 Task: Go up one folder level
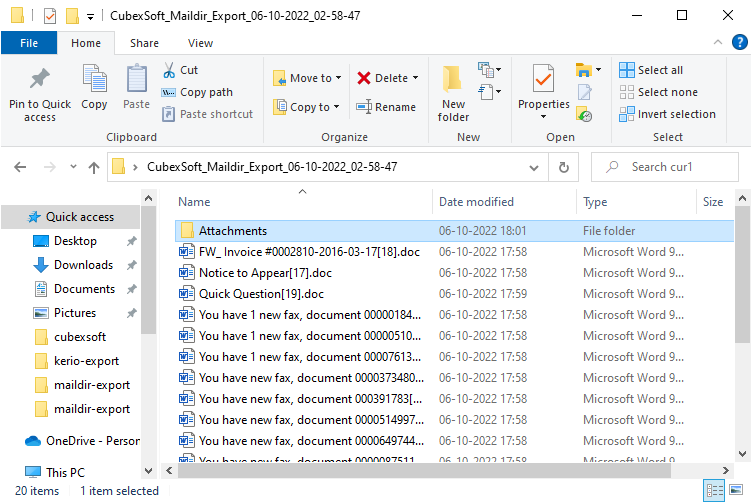pyautogui.click(x=94, y=167)
